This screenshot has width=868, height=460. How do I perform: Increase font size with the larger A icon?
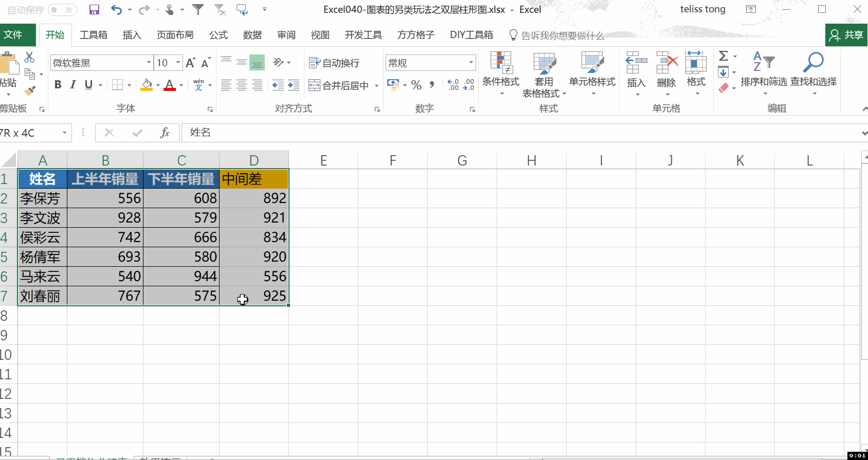coord(190,63)
